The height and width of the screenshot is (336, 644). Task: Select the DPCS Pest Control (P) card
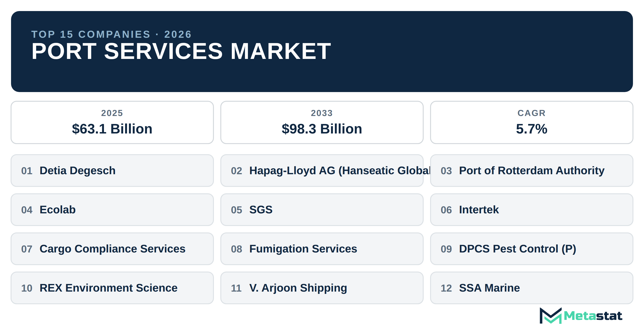(532, 249)
